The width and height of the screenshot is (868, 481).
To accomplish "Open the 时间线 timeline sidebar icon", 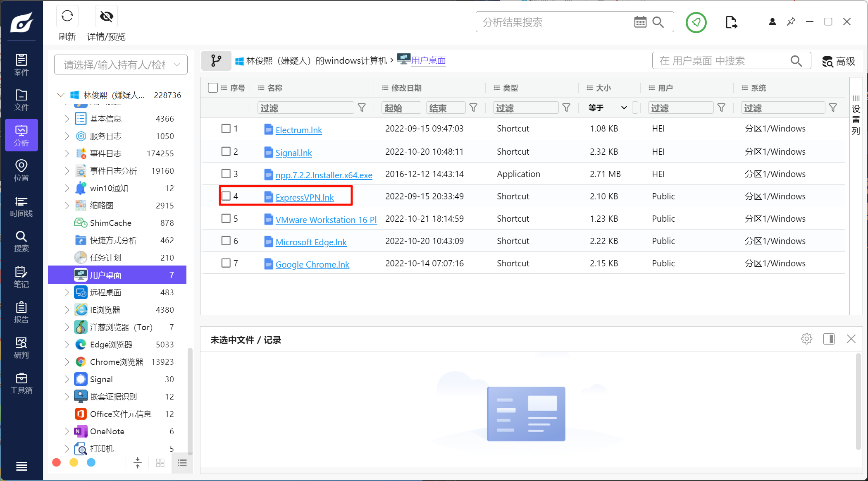I will (21, 206).
